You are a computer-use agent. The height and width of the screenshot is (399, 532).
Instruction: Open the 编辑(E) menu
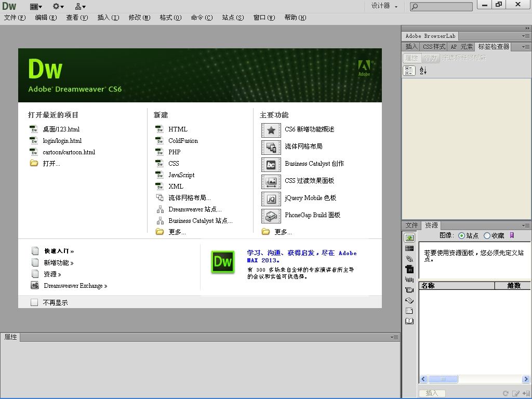(46, 18)
